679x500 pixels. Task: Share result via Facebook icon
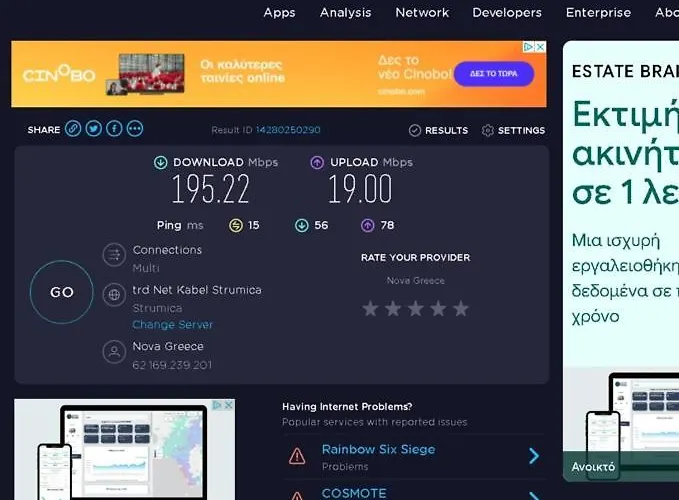coord(114,129)
